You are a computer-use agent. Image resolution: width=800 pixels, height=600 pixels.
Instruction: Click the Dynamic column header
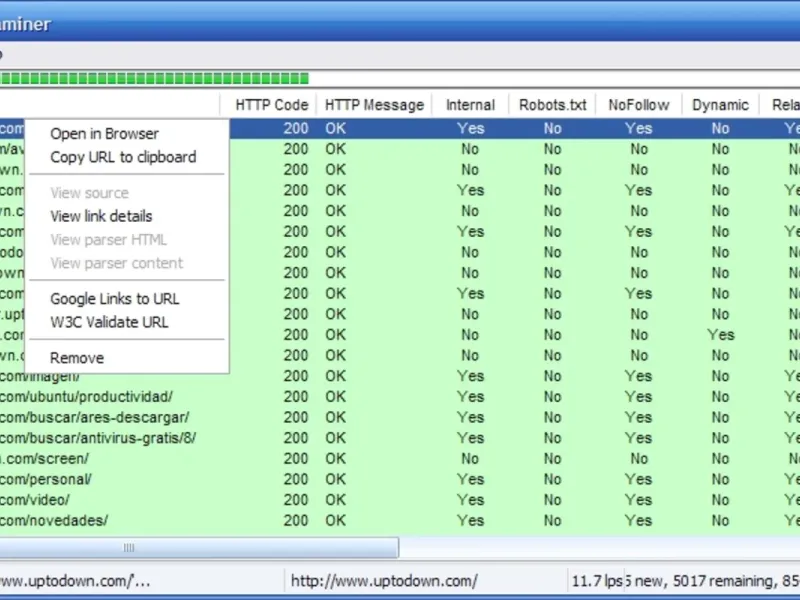[x=720, y=105]
